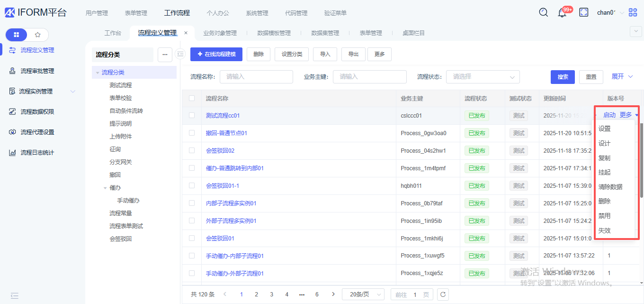Close the 流程定义管理 tab
The image size is (644, 304).
(x=186, y=33)
